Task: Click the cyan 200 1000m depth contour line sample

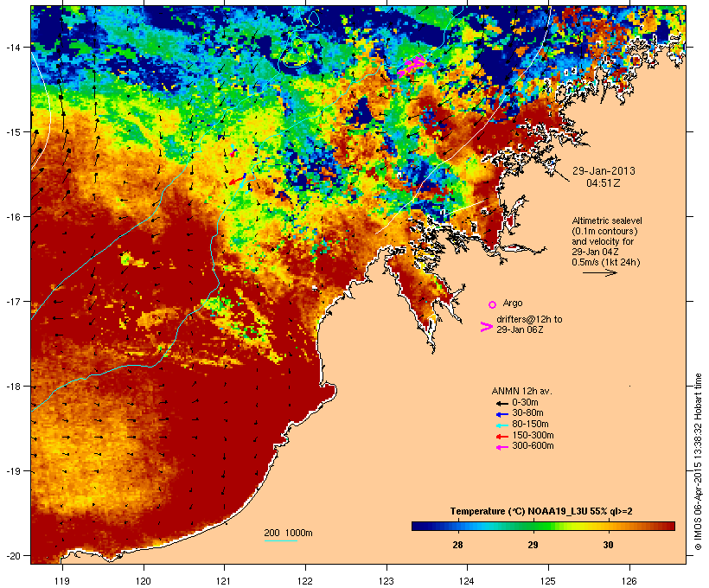Action: (280, 540)
